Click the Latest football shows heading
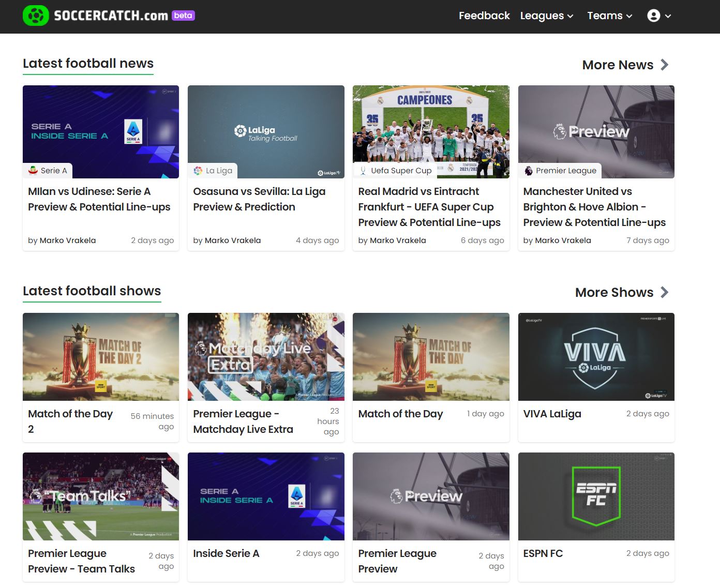This screenshot has width=720, height=588. pos(92,291)
